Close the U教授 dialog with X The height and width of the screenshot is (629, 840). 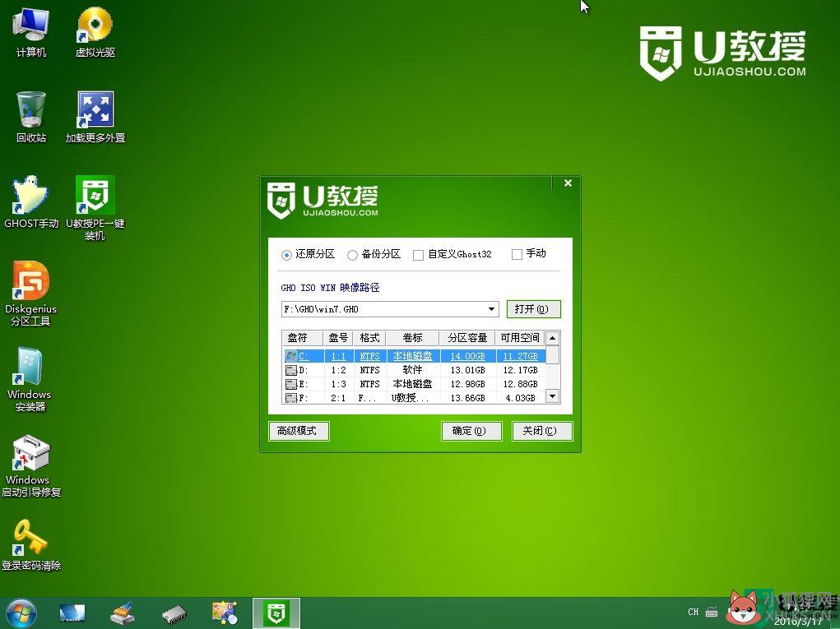pos(568,183)
